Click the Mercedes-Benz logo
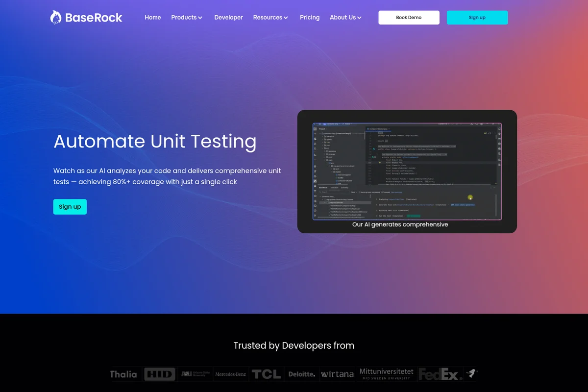The image size is (588, 392). pos(231,374)
